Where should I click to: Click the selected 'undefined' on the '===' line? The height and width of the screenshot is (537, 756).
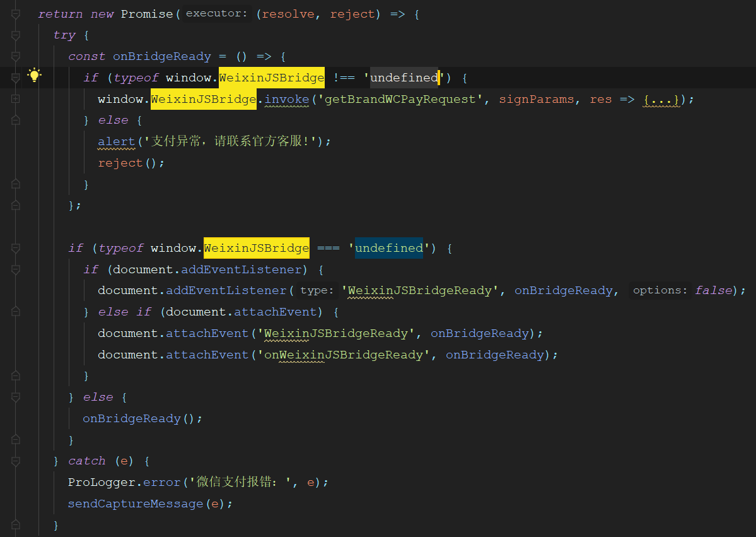point(389,248)
